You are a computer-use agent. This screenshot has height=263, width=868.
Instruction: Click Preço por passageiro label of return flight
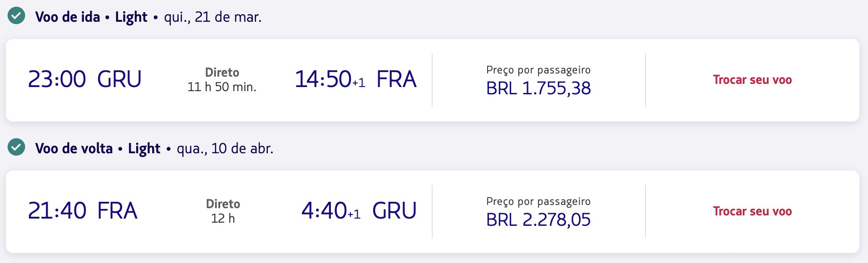coord(538,201)
